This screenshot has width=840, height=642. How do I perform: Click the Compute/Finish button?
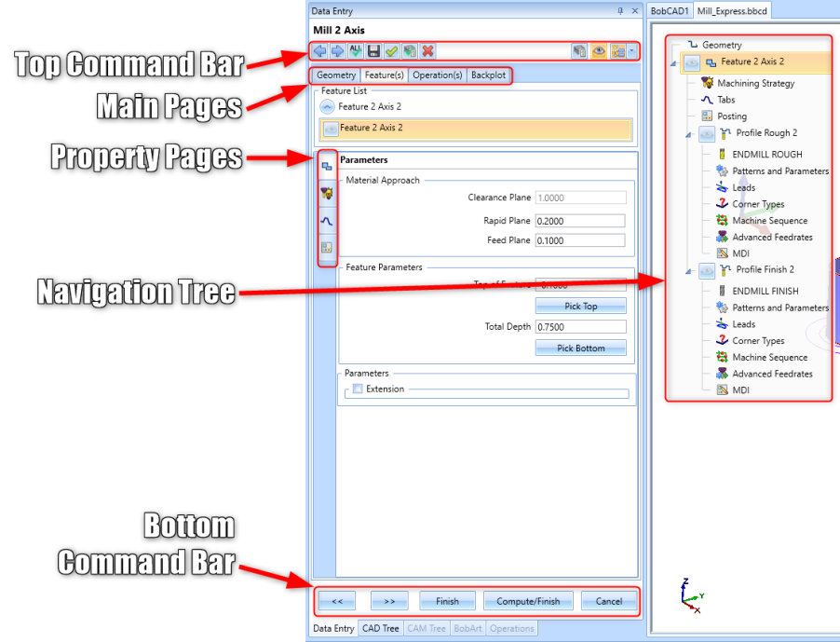point(528,601)
